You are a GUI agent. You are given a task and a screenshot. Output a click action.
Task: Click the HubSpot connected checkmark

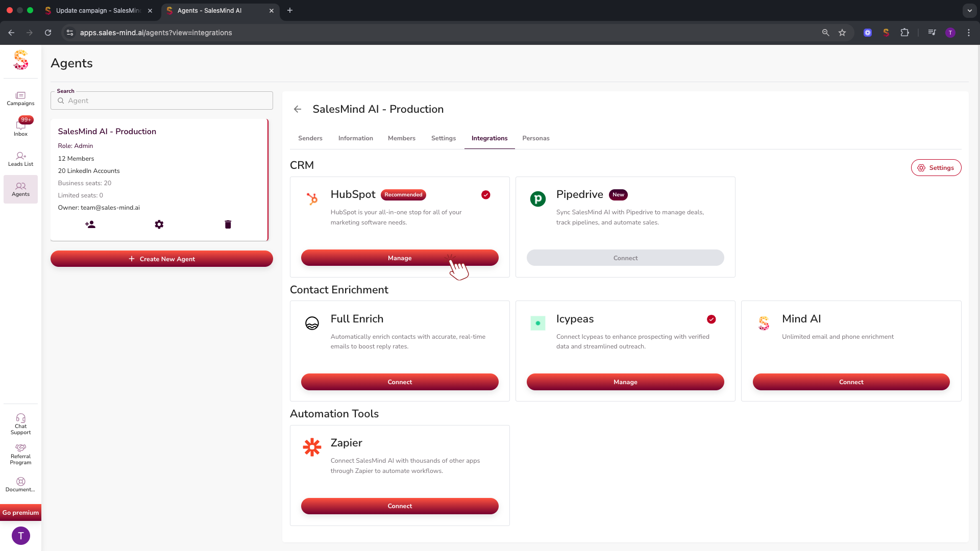pyautogui.click(x=485, y=195)
